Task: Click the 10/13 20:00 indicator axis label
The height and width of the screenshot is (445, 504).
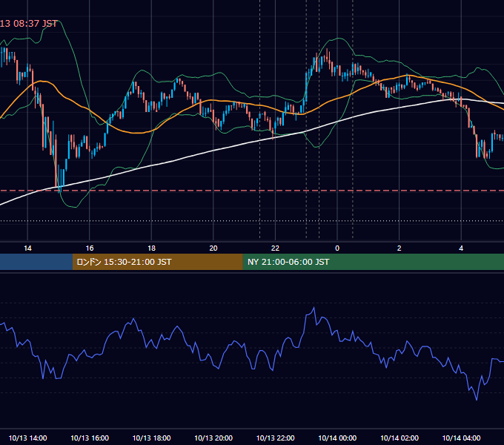Action: [x=213, y=438]
